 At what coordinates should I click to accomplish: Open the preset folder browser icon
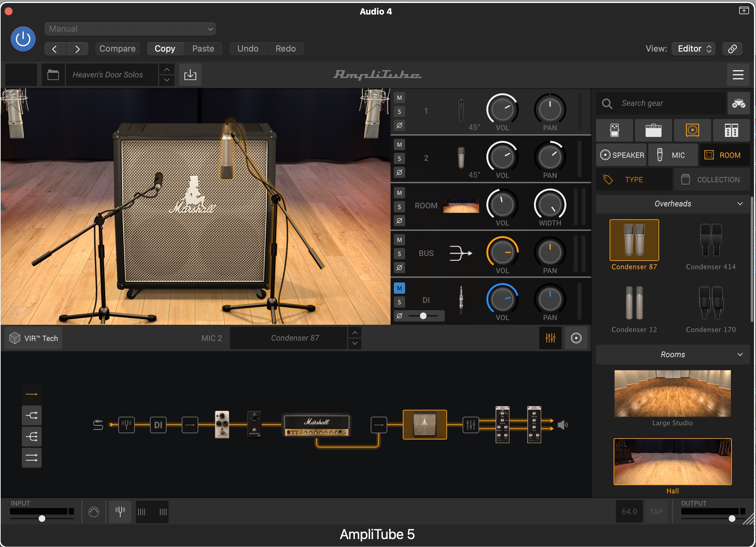pyautogui.click(x=53, y=75)
